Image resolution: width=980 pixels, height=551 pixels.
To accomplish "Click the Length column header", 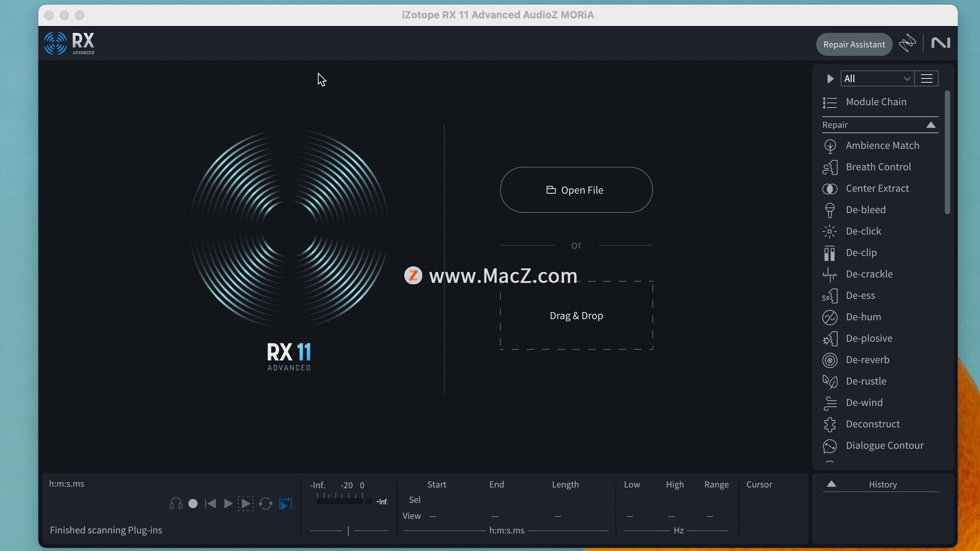I will 565,485.
